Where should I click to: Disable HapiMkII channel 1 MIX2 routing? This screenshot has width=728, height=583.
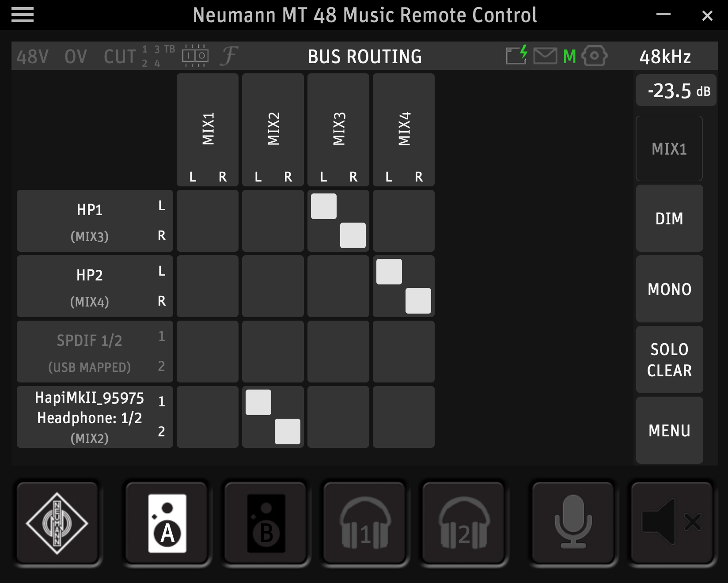(x=259, y=402)
